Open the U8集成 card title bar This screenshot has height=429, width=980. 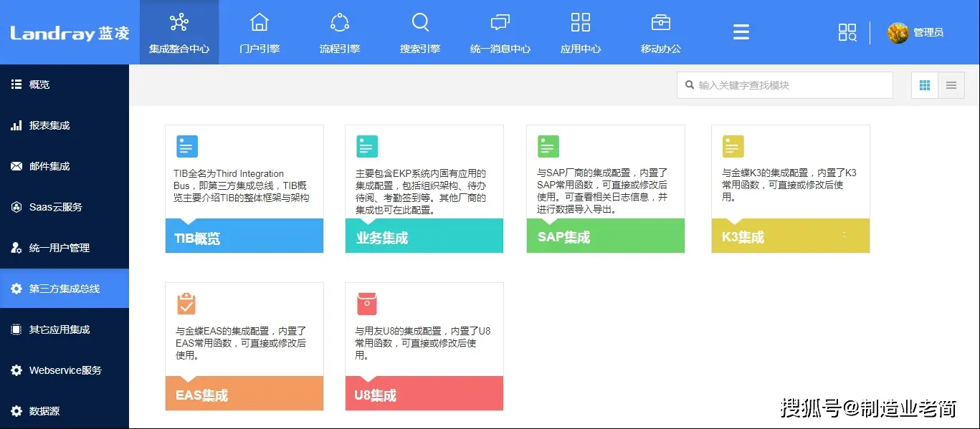tap(424, 393)
